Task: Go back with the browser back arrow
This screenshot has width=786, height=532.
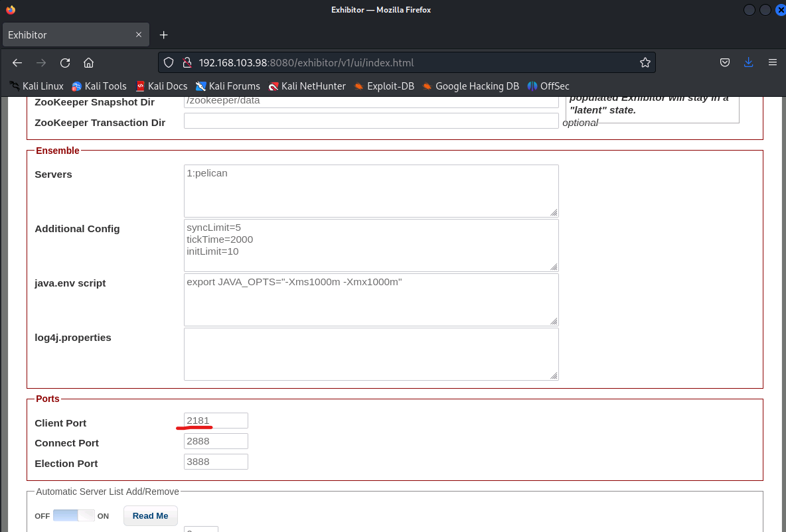Action: (17, 62)
